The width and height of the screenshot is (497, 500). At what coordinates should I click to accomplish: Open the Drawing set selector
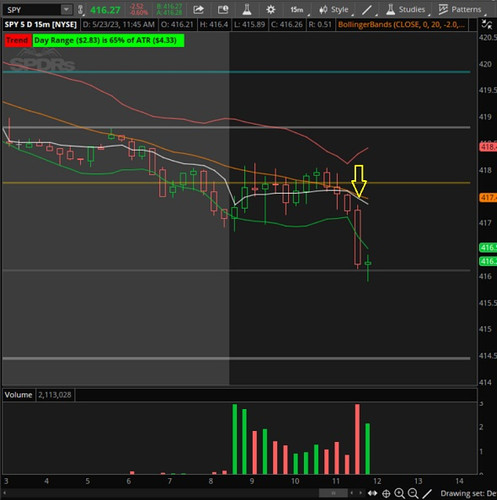(468, 493)
